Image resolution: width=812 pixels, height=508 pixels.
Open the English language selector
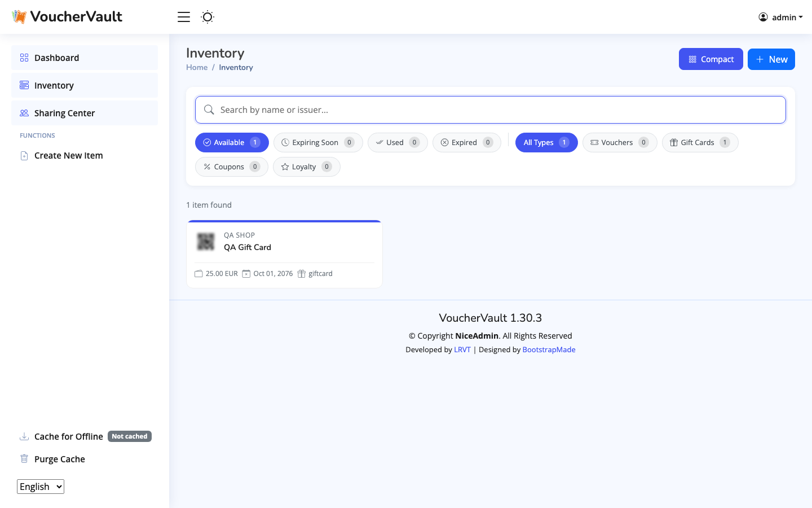(x=41, y=487)
